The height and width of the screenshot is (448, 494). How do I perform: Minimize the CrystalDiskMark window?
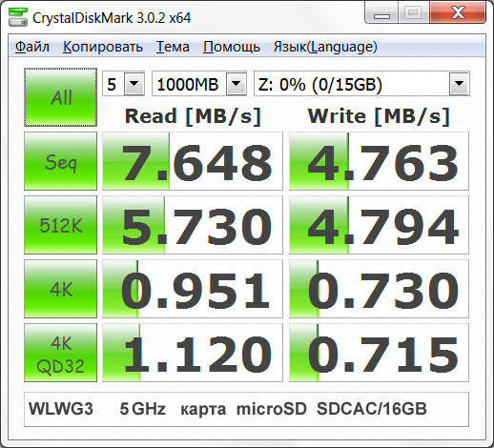(x=381, y=12)
